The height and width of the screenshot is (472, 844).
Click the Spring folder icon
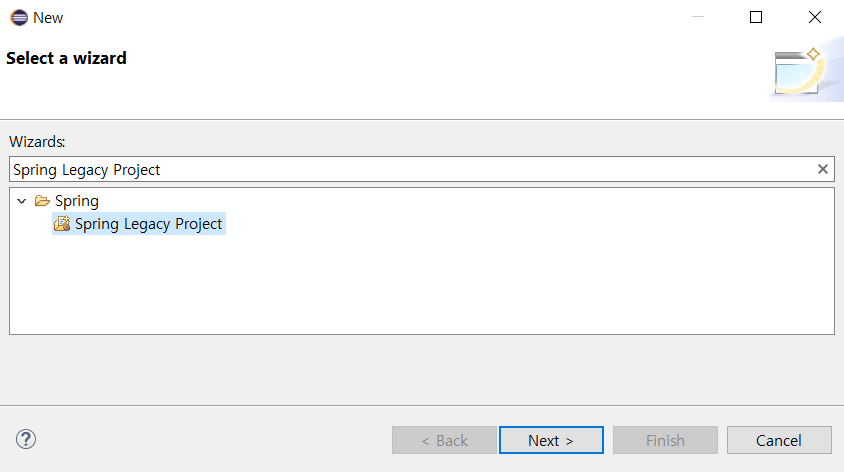(x=42, y=201)
